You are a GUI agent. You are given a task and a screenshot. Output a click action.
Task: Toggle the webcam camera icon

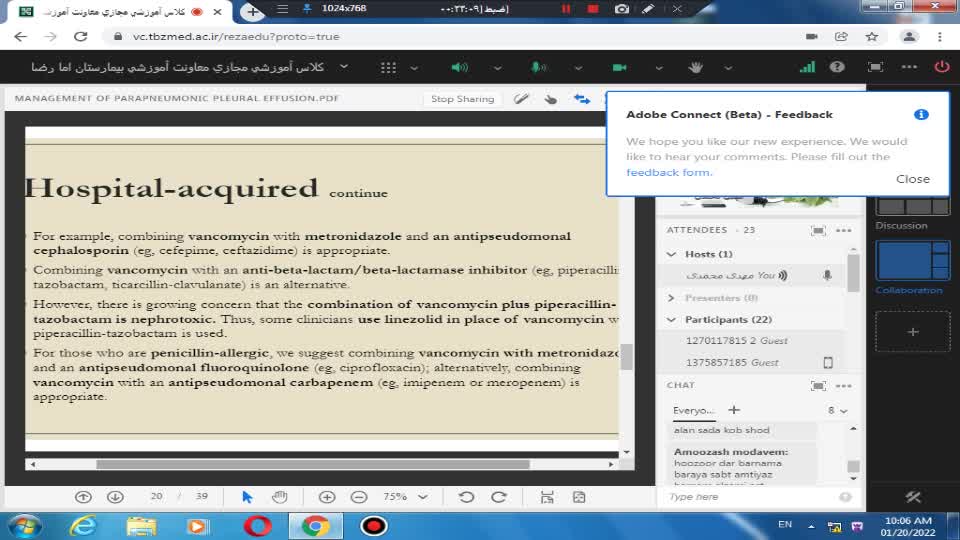619,67
